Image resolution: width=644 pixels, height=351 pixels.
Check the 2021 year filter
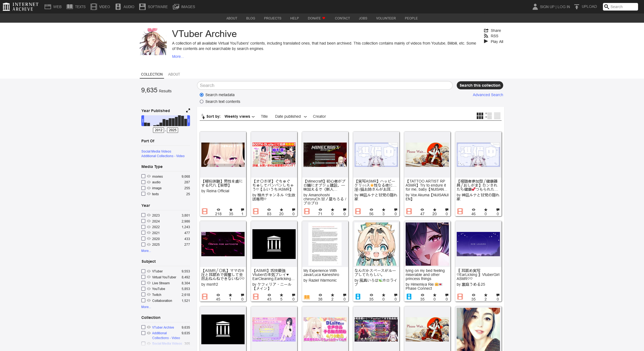[144, 233]
